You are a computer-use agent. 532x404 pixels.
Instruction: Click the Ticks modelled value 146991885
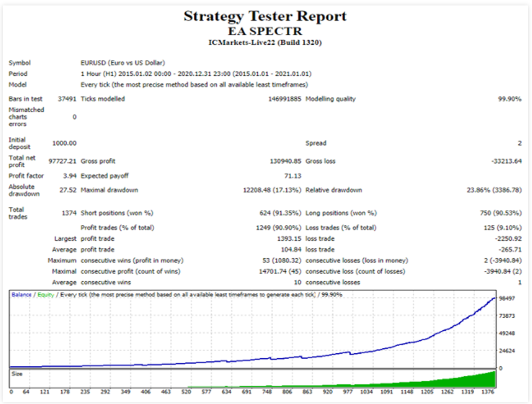pos(285,99)
